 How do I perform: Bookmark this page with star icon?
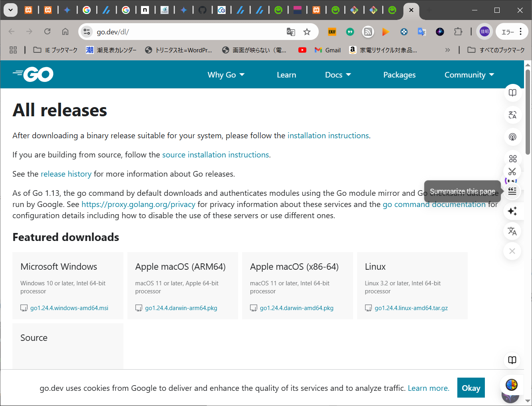[x=307, y=32]
